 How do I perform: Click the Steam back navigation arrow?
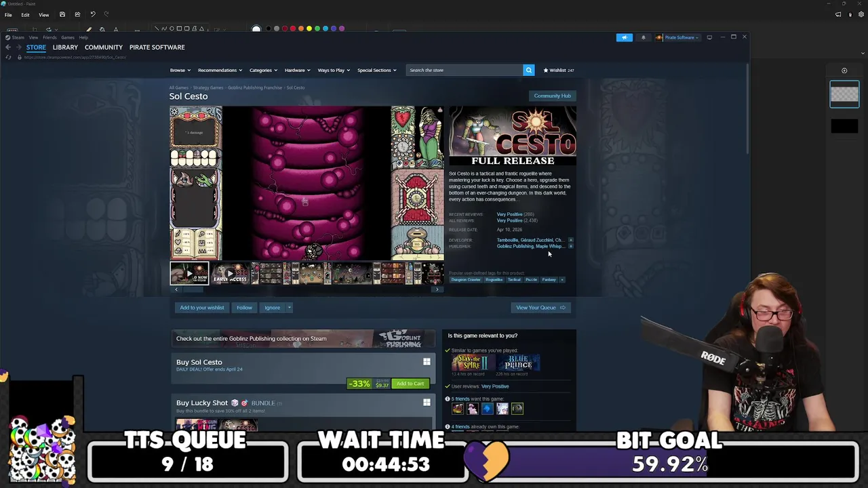pos(7,47)
